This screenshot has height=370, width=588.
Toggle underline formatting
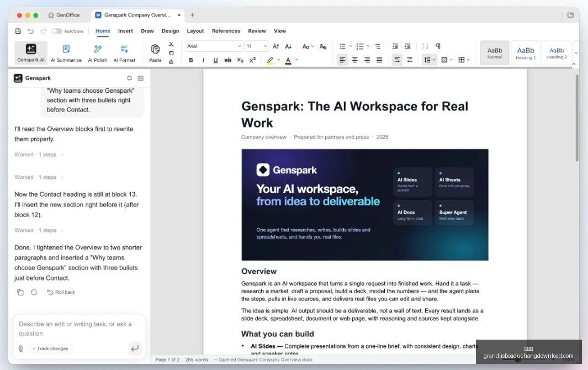pyautogui.click(x=215, y=60)
